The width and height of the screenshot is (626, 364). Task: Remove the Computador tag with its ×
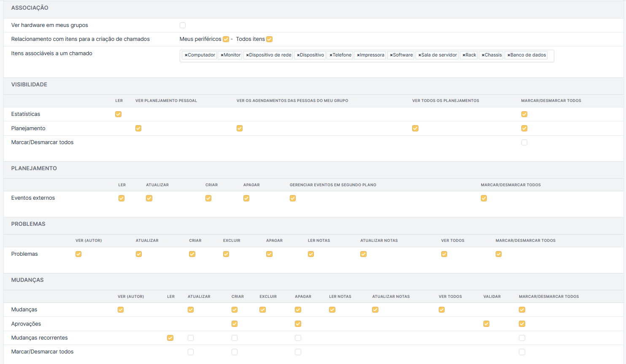(x=186, y=55)
